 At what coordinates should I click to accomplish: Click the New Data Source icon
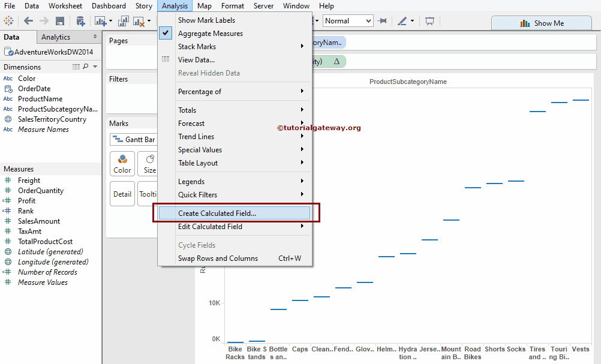coord(80,20)
